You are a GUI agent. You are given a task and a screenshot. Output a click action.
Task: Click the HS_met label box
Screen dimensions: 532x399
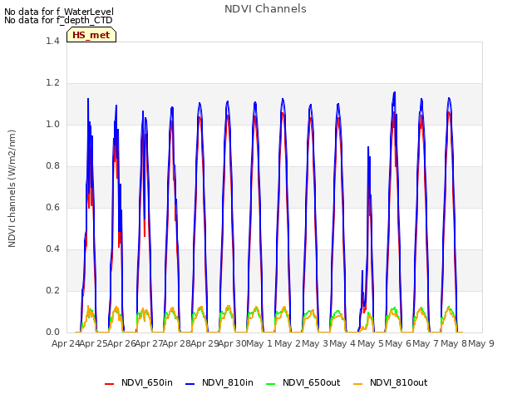click(91, 35)
